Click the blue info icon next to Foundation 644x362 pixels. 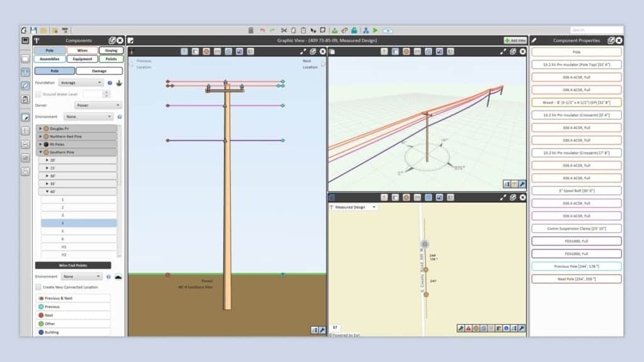pyautogui.click(x=109, y=82)
